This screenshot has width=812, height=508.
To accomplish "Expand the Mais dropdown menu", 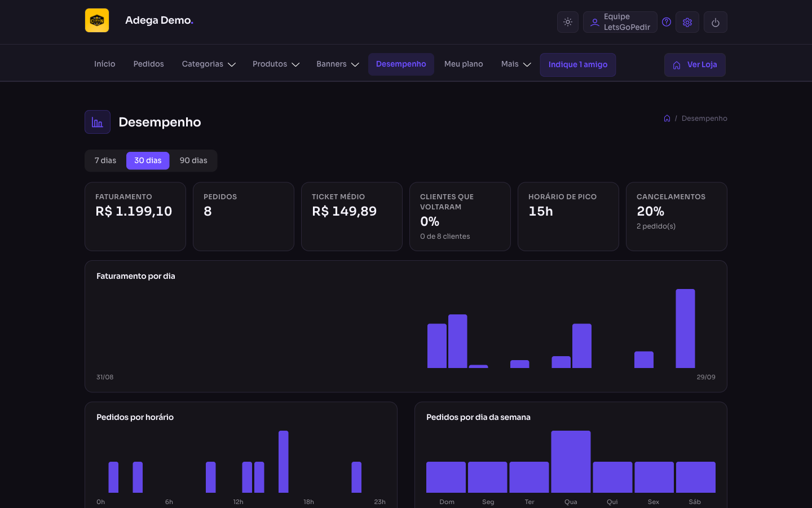I will (x=516, y=64).
